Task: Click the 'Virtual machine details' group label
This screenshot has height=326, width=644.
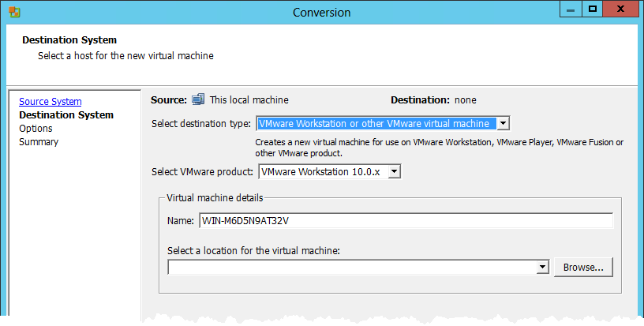Action: coord(215,198)
